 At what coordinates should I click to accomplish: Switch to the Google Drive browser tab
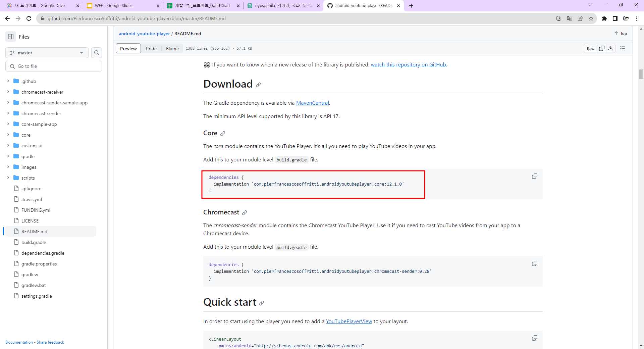(x=43, y=6)
